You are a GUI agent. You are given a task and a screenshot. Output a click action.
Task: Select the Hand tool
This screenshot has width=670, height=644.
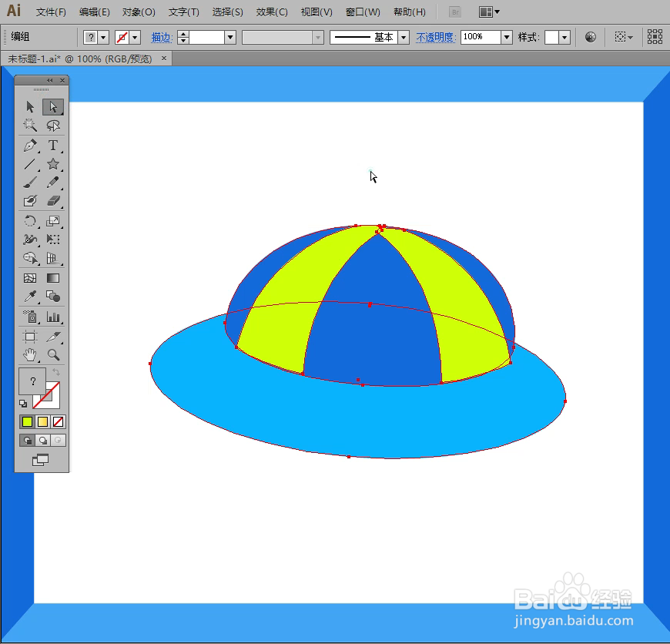pyautogui.click(x=30, y=354)
